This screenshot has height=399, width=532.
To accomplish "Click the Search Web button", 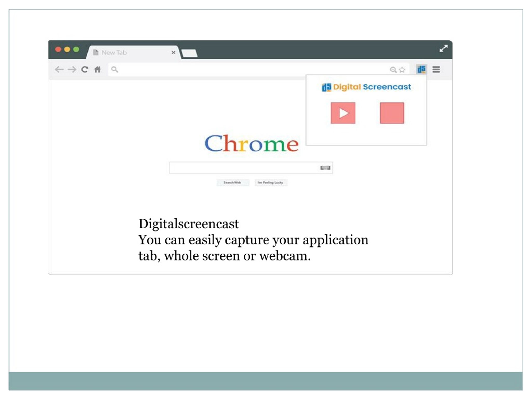I will click(x=233, y=182).
